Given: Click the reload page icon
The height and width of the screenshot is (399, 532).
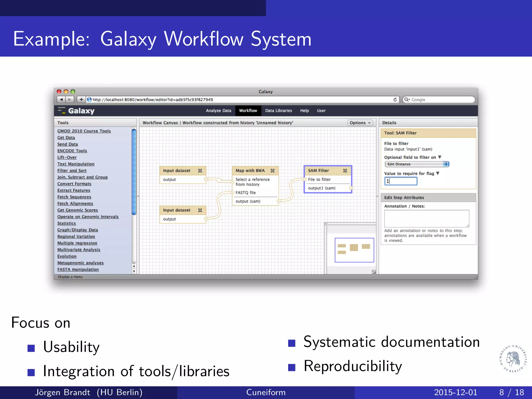Looking at the screenshot, I should [x=395, y=99].
